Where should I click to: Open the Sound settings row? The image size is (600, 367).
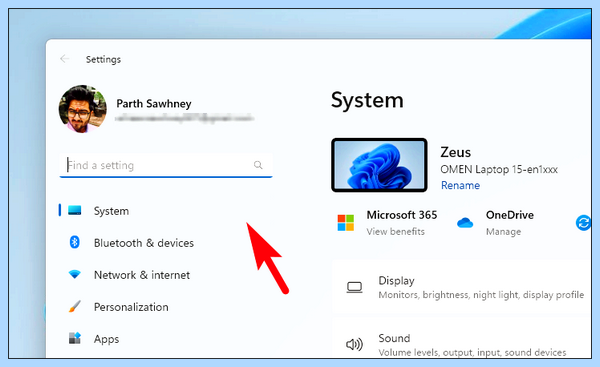coord(461,338)
